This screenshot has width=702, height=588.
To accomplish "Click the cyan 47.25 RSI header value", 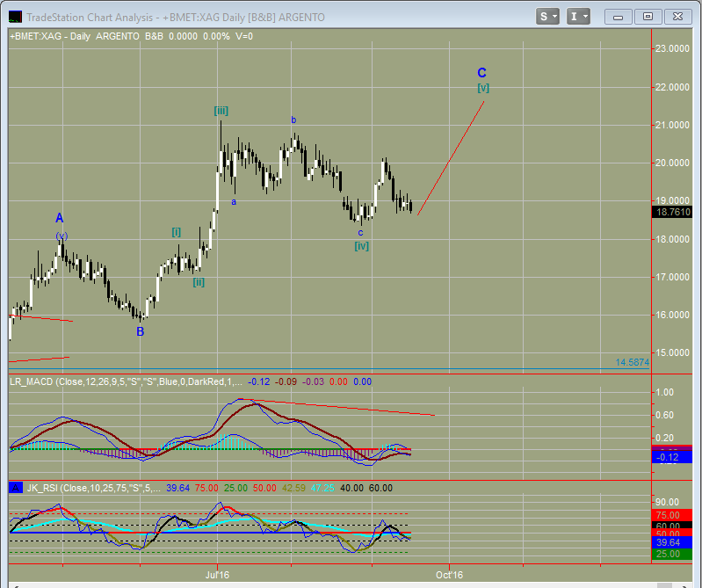I will coord(322,488).
